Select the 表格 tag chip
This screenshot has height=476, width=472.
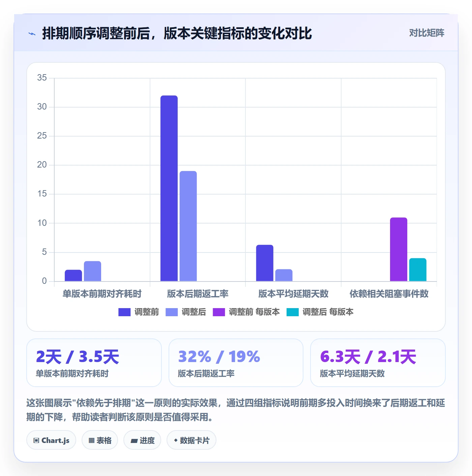100,440
